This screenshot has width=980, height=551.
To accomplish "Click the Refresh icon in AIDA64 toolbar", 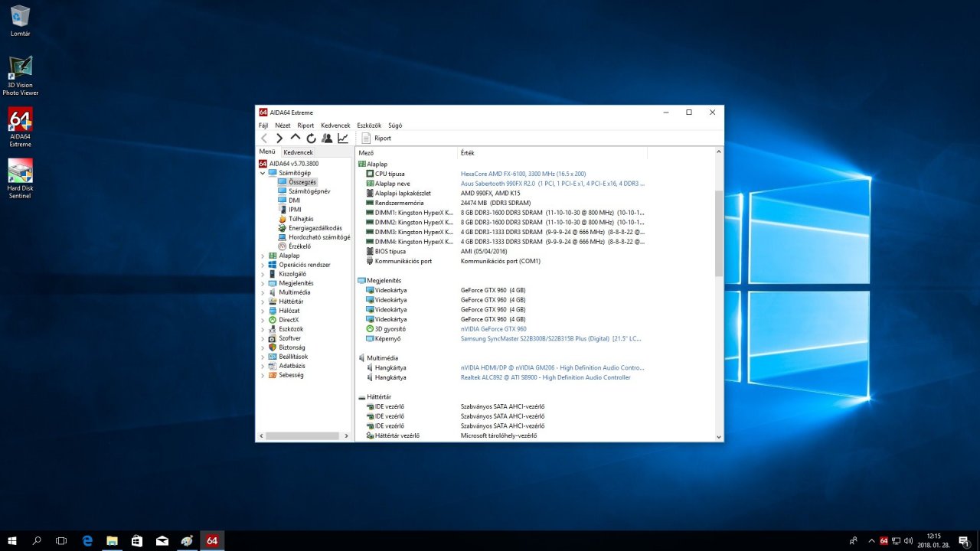I will tap(311, 139).
